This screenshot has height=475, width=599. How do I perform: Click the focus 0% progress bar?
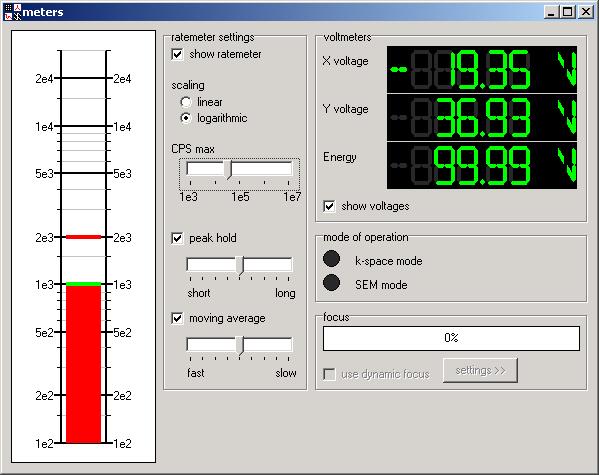451,338
